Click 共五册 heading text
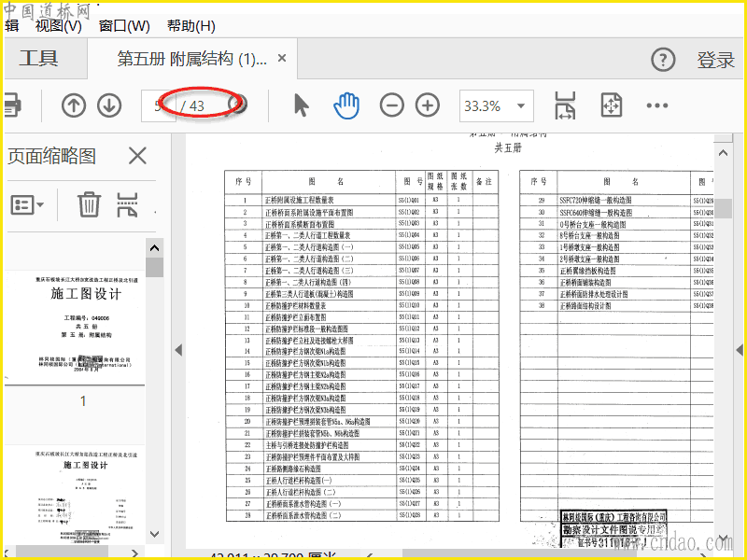 [508, 148]
